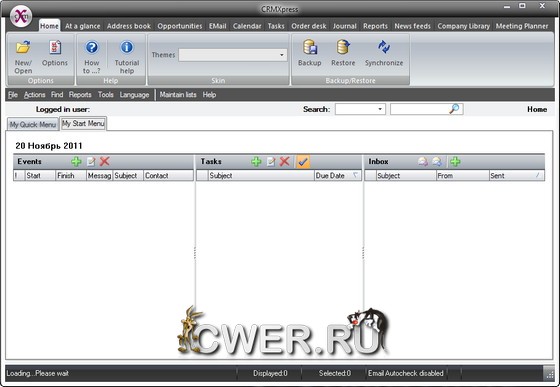
Task: Click the Events Subject column header
Action: (128, 176)
